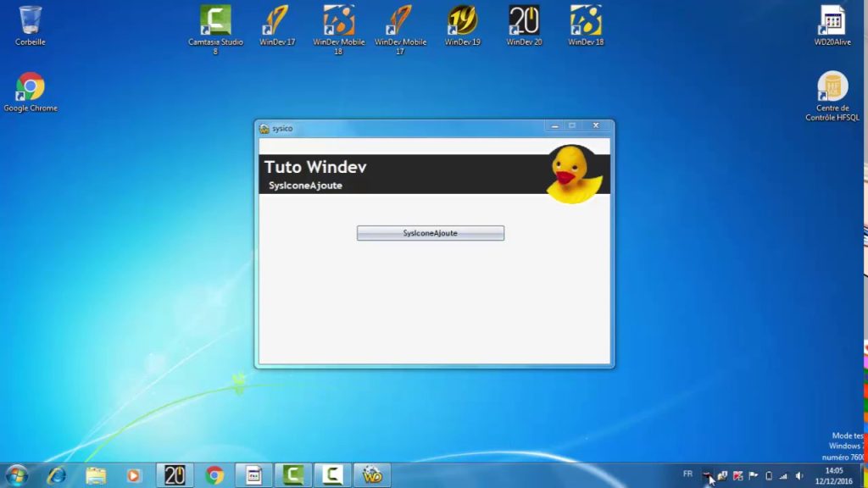Click the 'SysIconeAjoute' subtitle in black banner
The width and height of the screenshot is (868, 488).
coord(305,186)
